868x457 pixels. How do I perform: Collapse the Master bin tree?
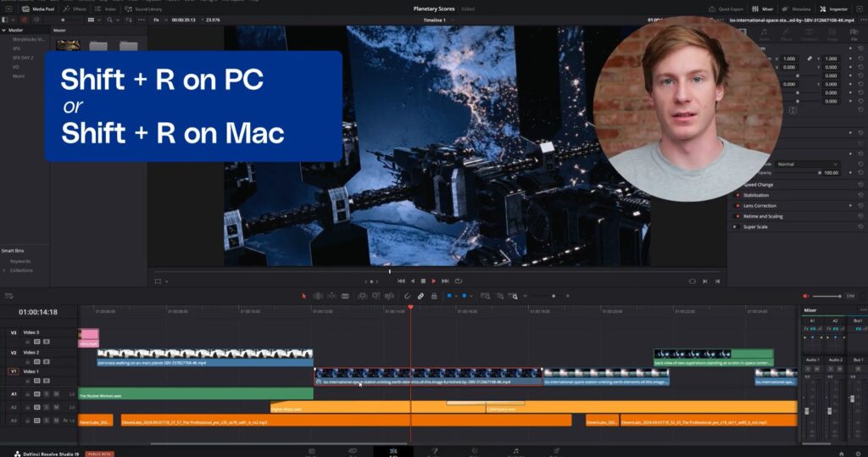[x=4, y=30]
